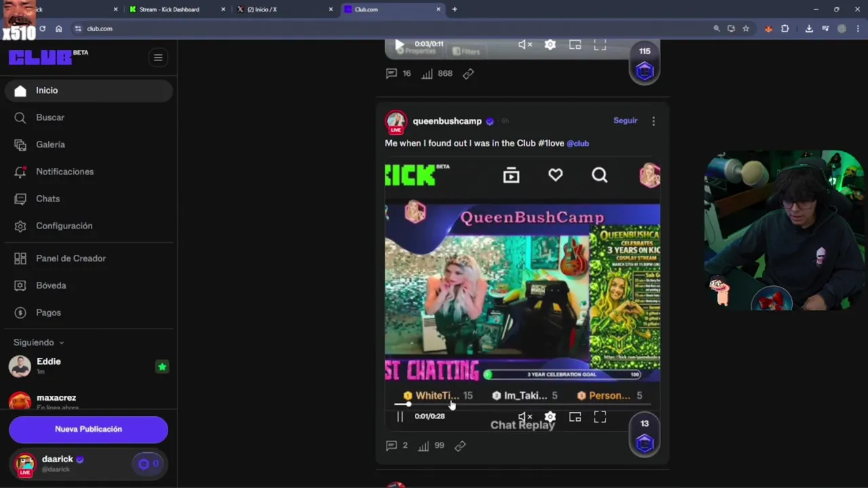868x488 pixels.
Task: Open the browser downloads
Action: point(809,28)
